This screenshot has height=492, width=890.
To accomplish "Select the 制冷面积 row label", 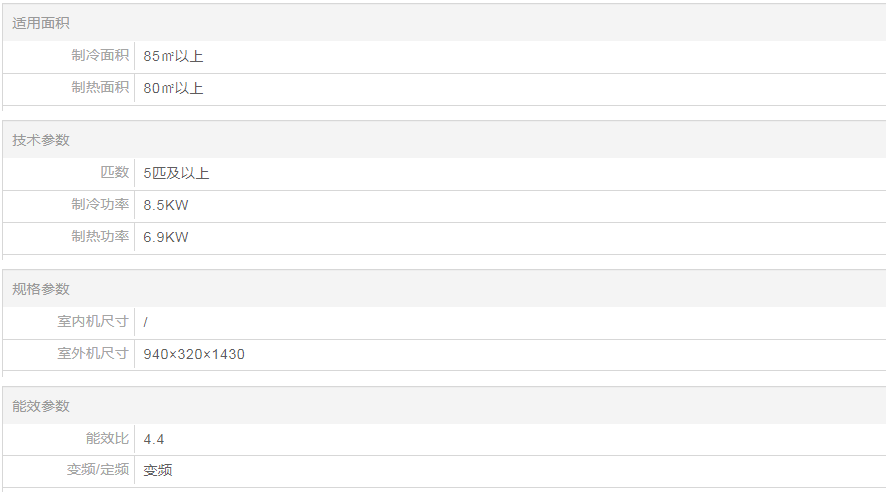I will point(100,56).
